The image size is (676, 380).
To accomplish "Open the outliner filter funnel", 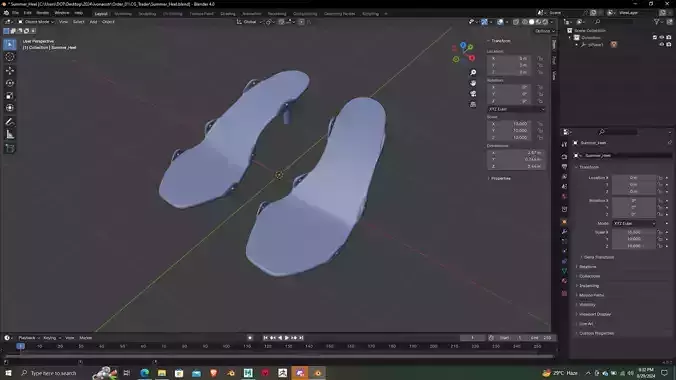I will click(x=657, y=22).
